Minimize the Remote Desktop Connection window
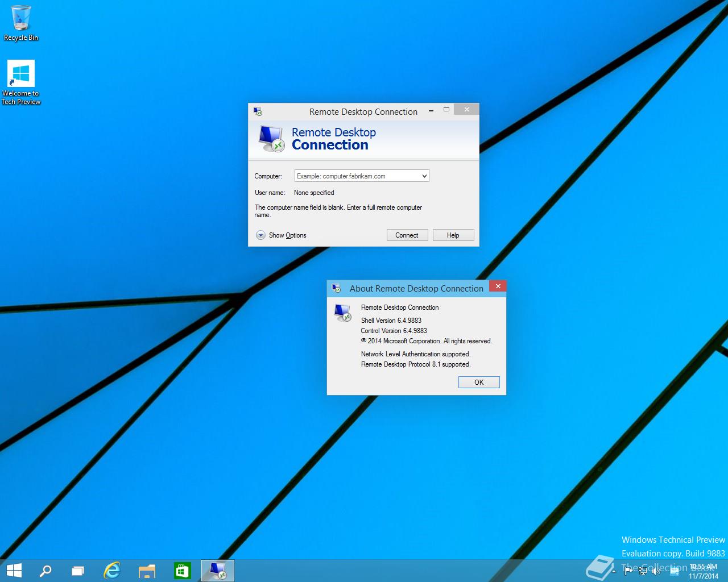This screenshot has width=728, height=582. [431, 110]
